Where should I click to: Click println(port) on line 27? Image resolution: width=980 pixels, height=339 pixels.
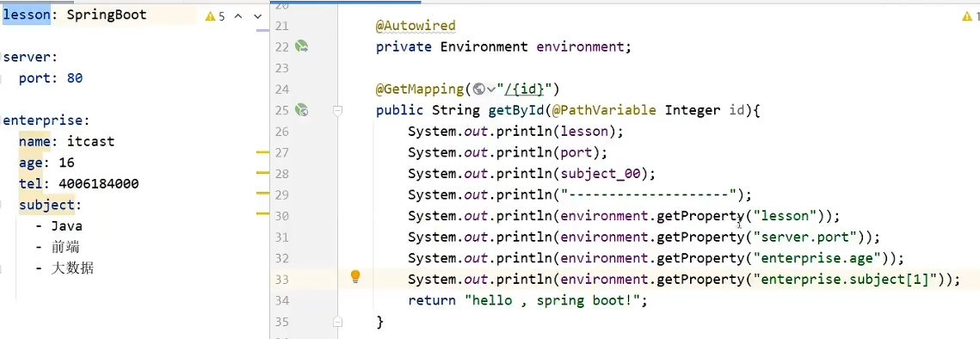pyautogui.click(x=552, y=153)
